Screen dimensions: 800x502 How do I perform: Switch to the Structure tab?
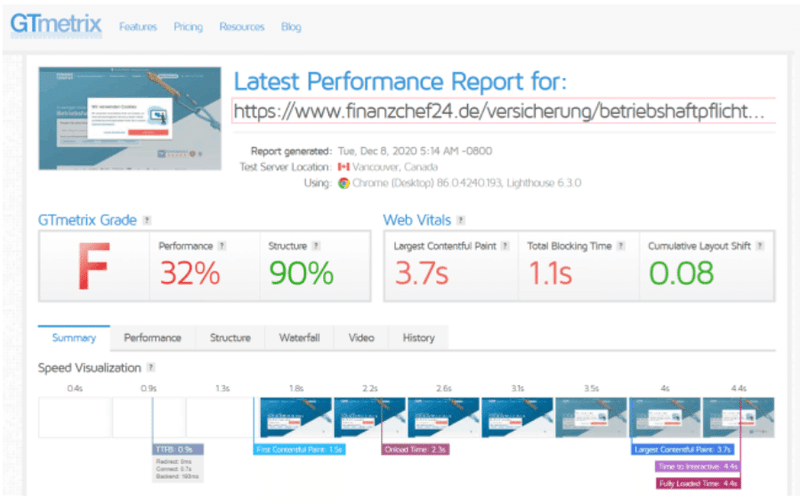pyautogui.click(x=230, y=338)
